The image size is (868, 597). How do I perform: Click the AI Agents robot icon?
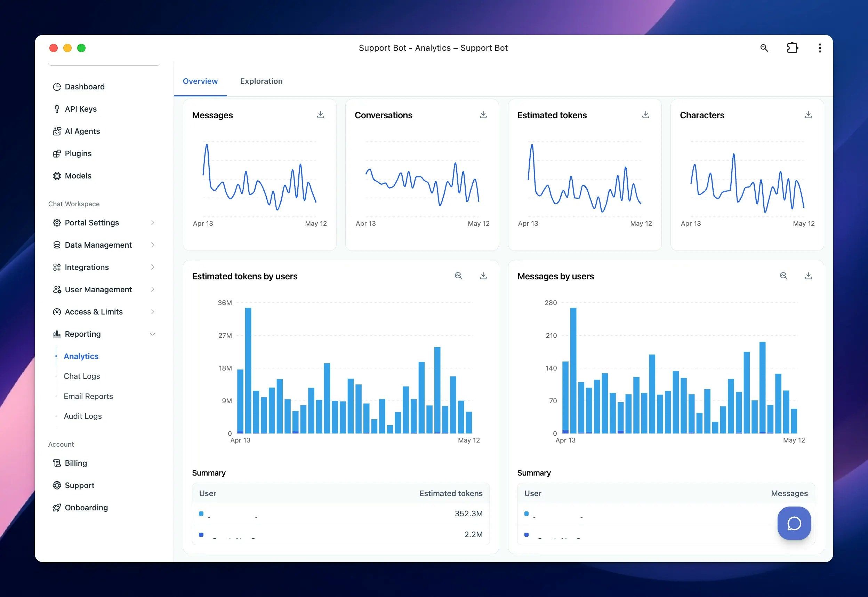click(x=57, y=131)
